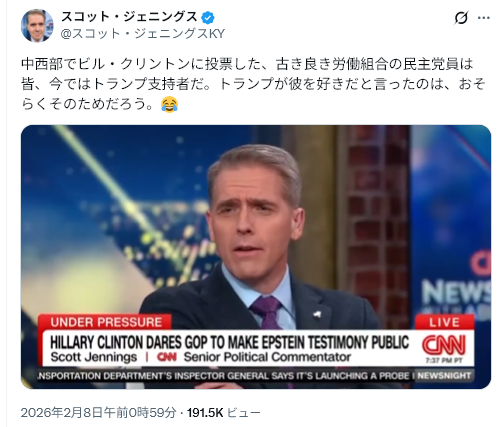
Task: Click the UNDER PRESSURE banner in the video
Action: pos(106,322)
